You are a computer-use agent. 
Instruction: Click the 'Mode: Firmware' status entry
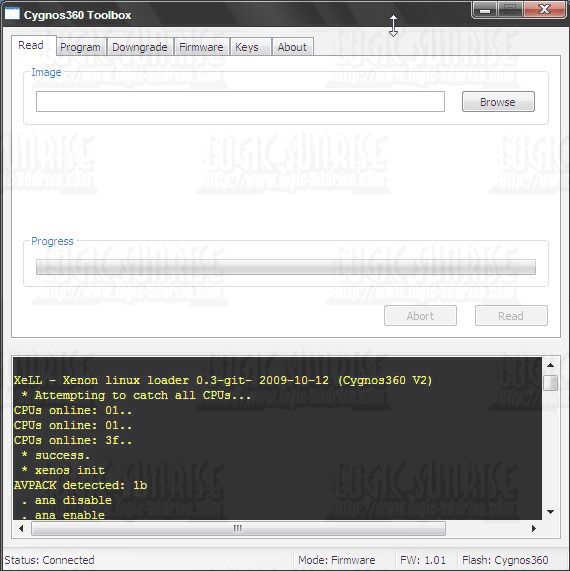[x=337, y=560]
